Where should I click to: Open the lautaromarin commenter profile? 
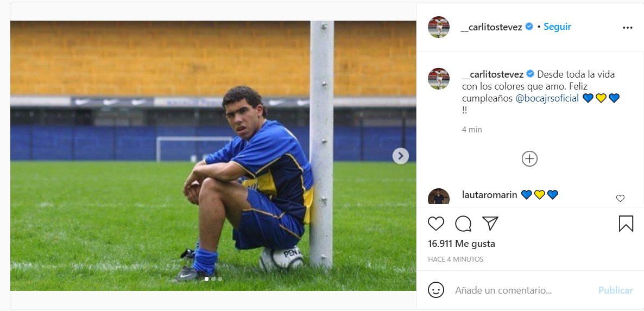point(489,195)
